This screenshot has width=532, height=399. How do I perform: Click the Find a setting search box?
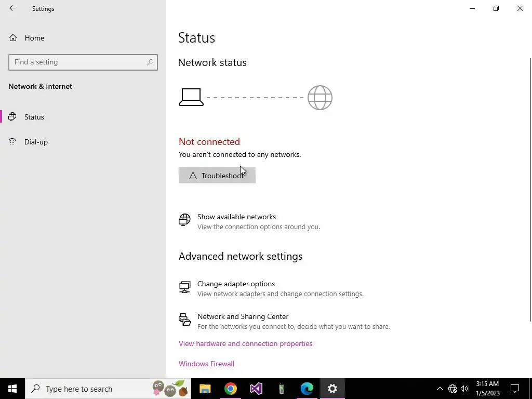click(83, 62)
